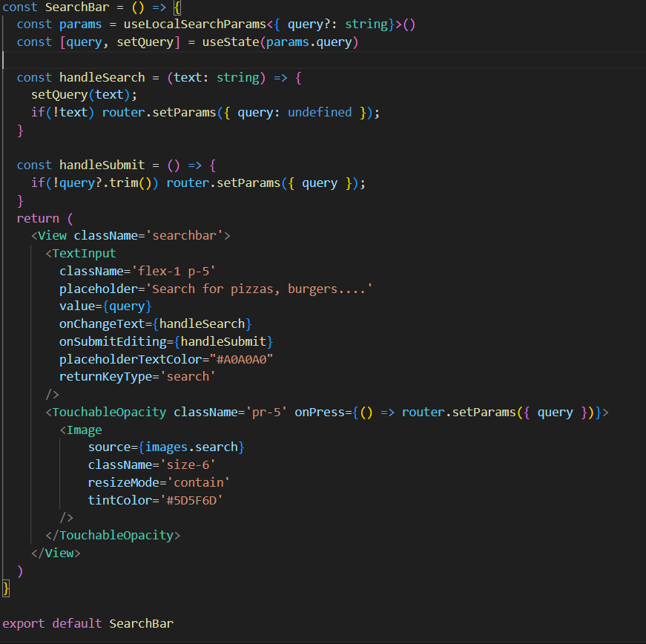Click the setQuery(text) call line
646x644 pixels.
pos(84,95)
